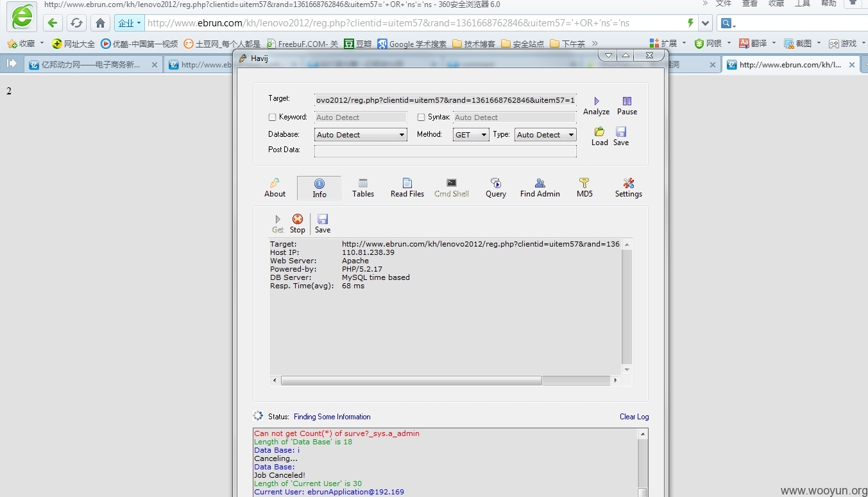Open the Method GET dropdown

pyautogui.click(x=471, y=135)
